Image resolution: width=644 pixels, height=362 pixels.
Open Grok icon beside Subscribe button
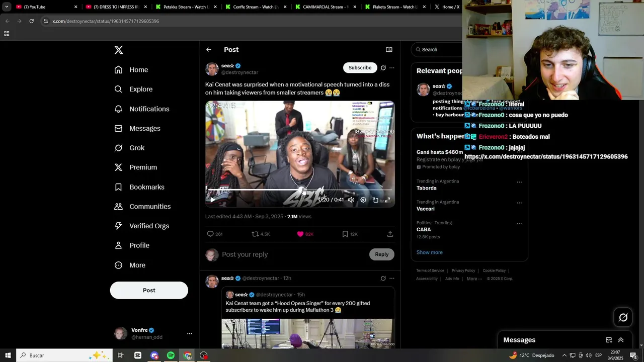tap(383, 68)
